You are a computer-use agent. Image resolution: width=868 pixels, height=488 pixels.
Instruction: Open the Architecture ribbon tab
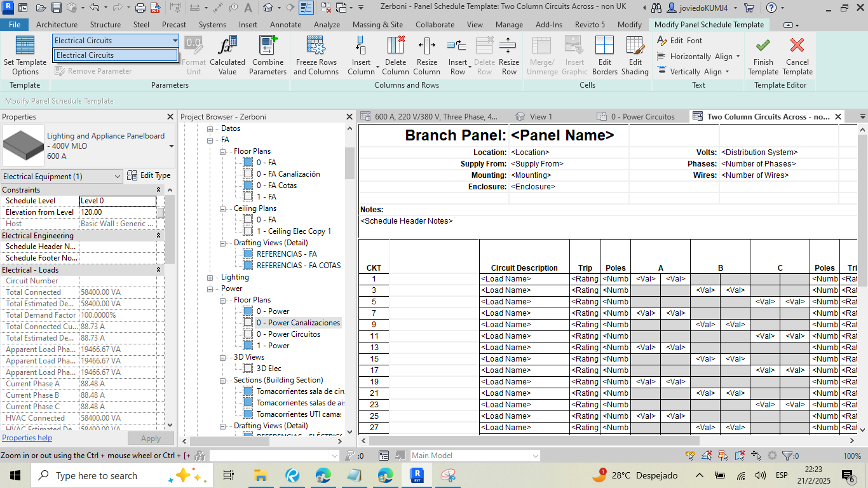(57, 25)
